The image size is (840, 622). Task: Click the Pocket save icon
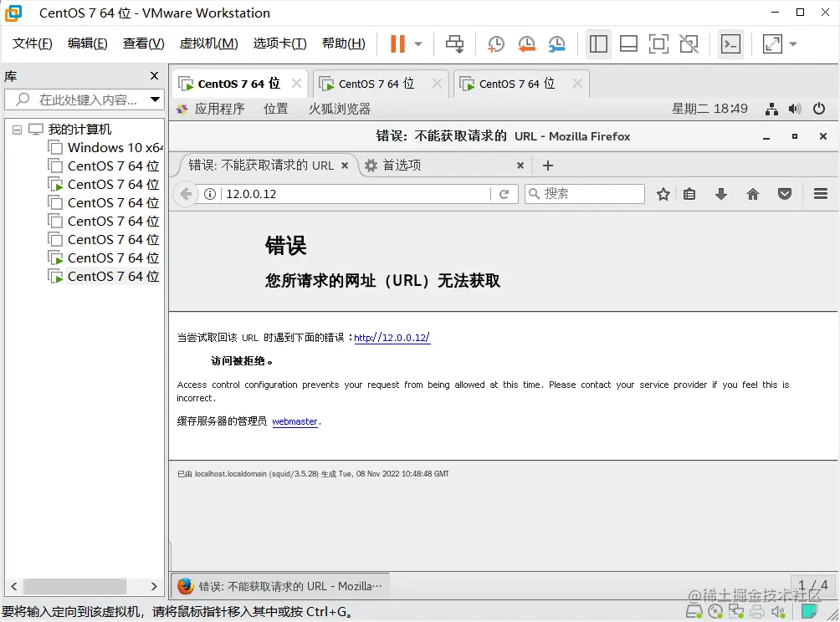(x=785, y=194)
